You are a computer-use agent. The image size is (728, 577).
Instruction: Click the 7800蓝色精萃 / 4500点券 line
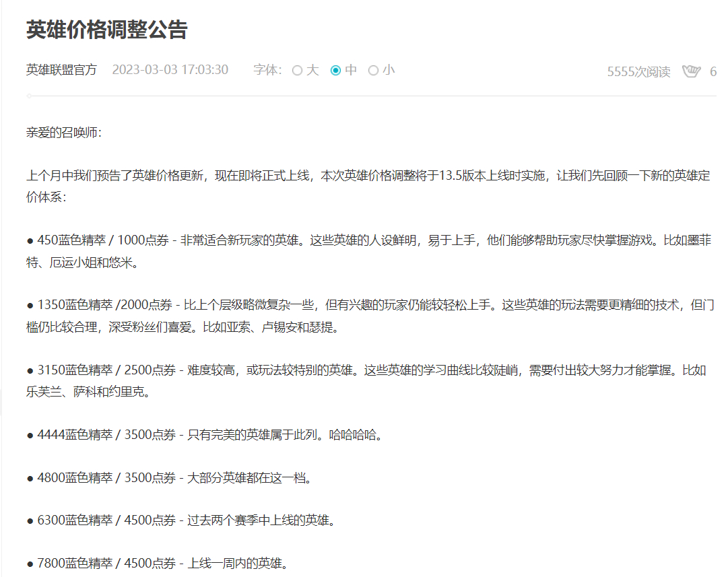[158, 563]
